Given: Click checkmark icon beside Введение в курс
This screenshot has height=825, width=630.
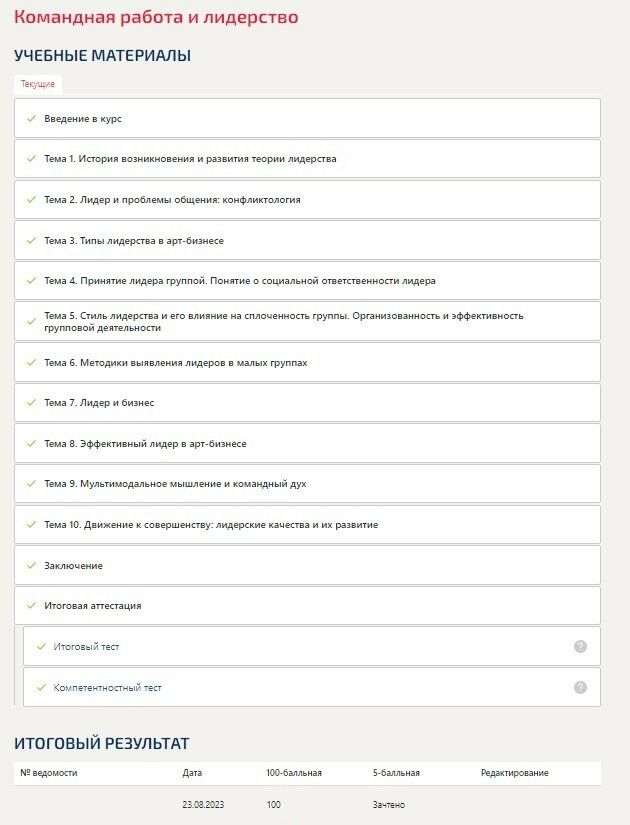Looking at the screenshot, I should pyautogui.click(x=31, y=118).
